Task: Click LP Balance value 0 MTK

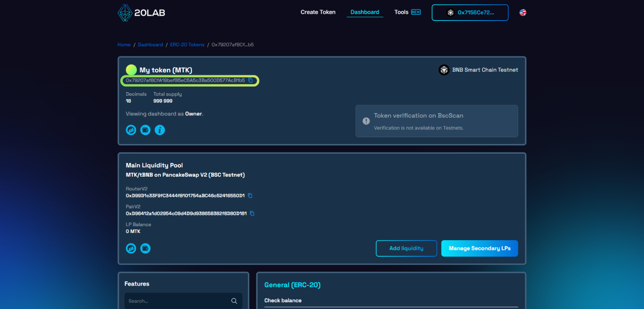Action: click(x=133, y=231)
